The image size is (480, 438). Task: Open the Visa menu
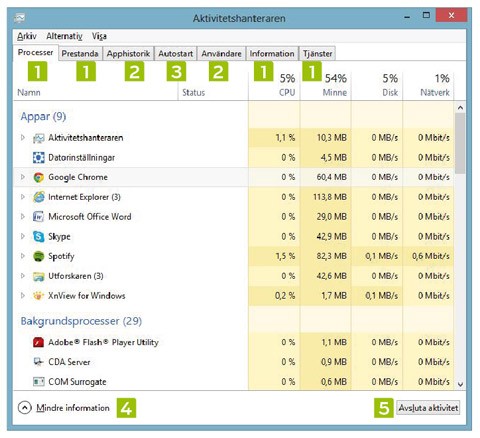pyautogui.click(x=99, y=36)
